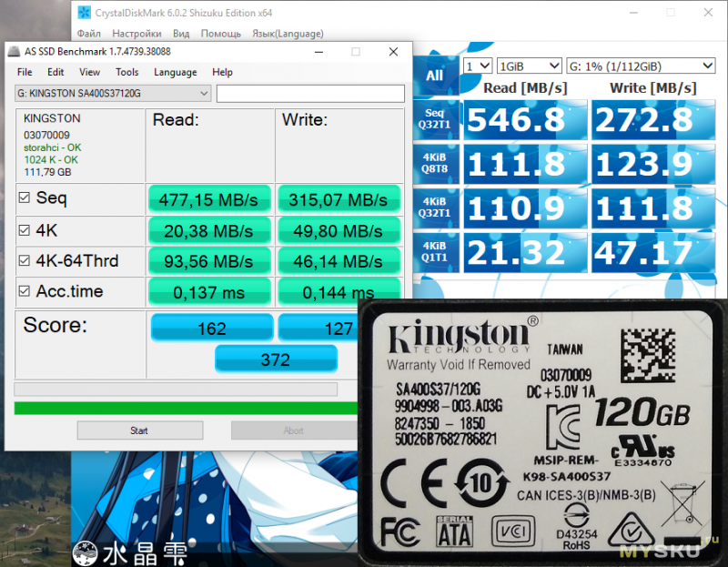The image size is (728, 567).
Task: Click the 111,79 GB capacity text
Action: tap(47, 172)
